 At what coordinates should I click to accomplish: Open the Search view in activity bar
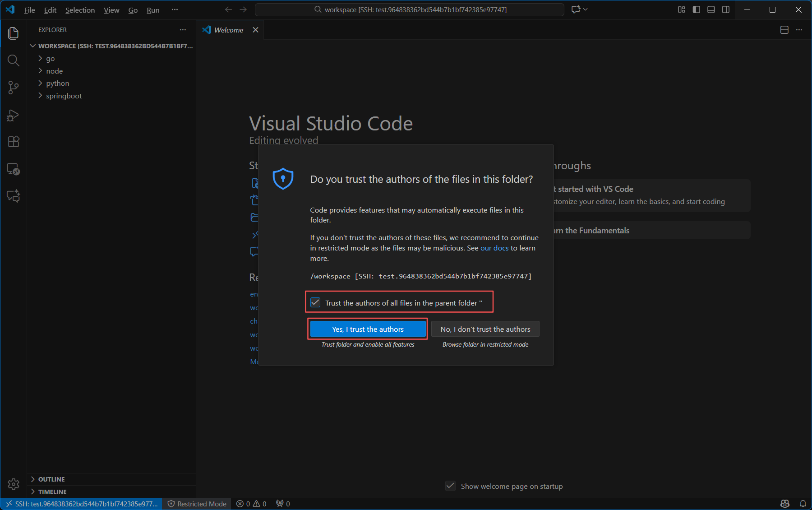pyautogui.click(x=14, y=60)
